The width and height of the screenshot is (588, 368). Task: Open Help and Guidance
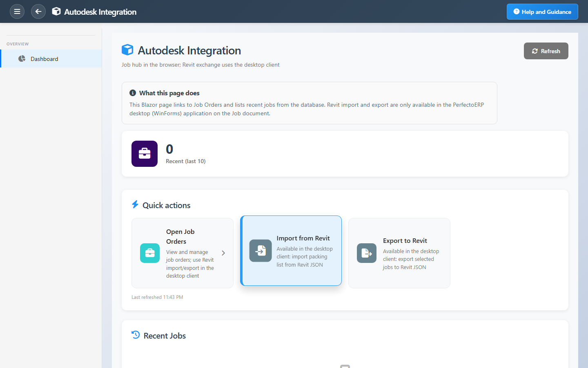(x=542, y=12)
